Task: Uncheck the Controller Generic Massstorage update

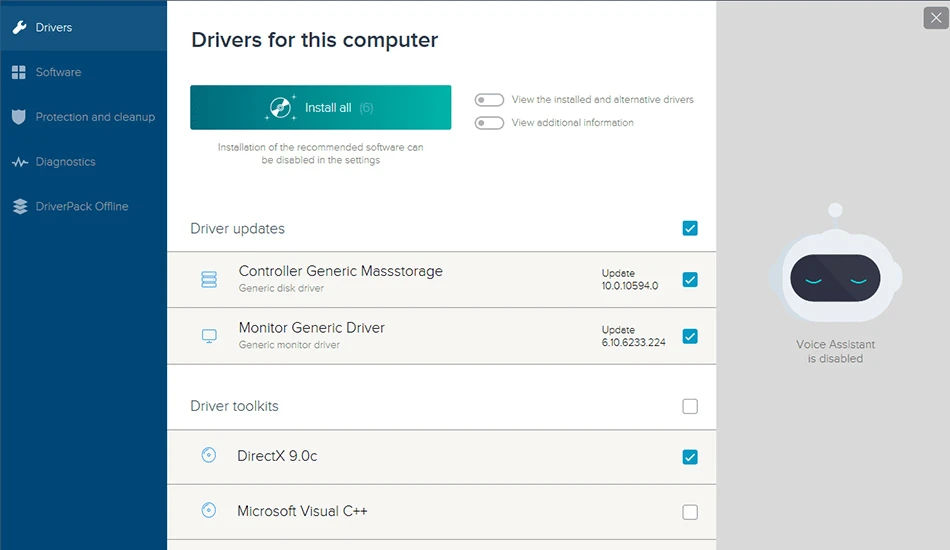Action: click(x=690, y=279)
